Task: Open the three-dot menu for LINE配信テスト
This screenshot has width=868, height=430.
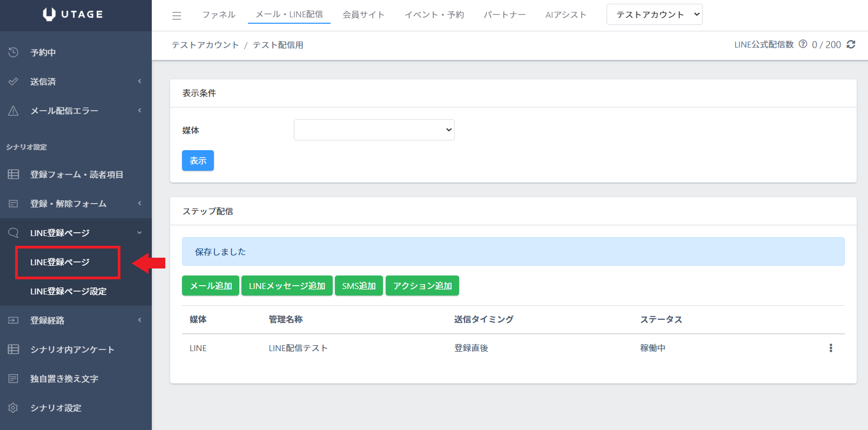Action: pos(830,348)
